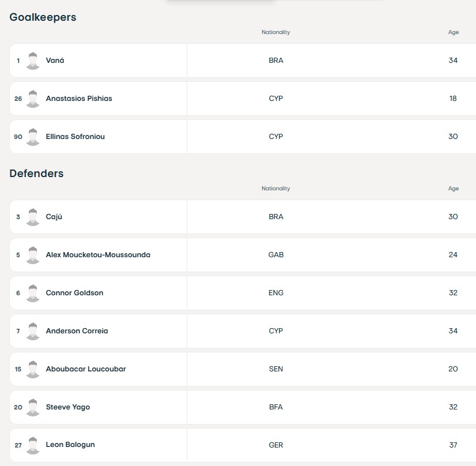This screenshot has height=466, width=476.
Task: Click the Defenders Age column header
Action: point(453,189)
